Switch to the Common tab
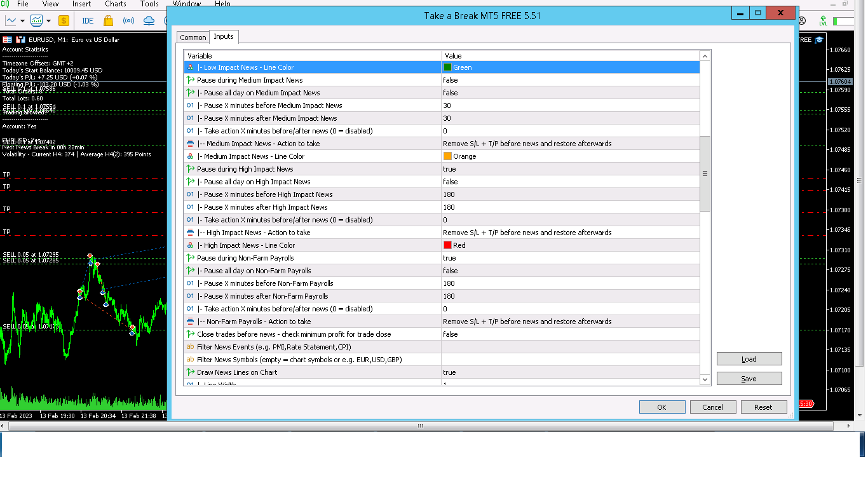 click(193, 37)
